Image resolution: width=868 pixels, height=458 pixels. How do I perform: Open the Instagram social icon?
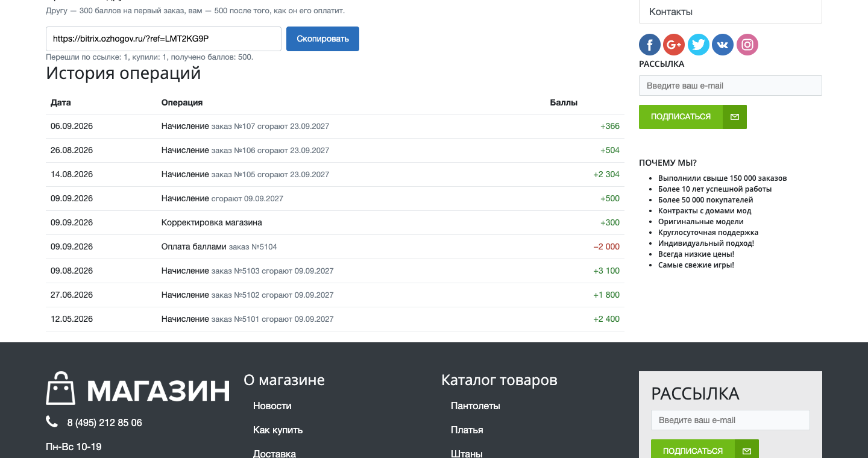(x=747, y=45)
